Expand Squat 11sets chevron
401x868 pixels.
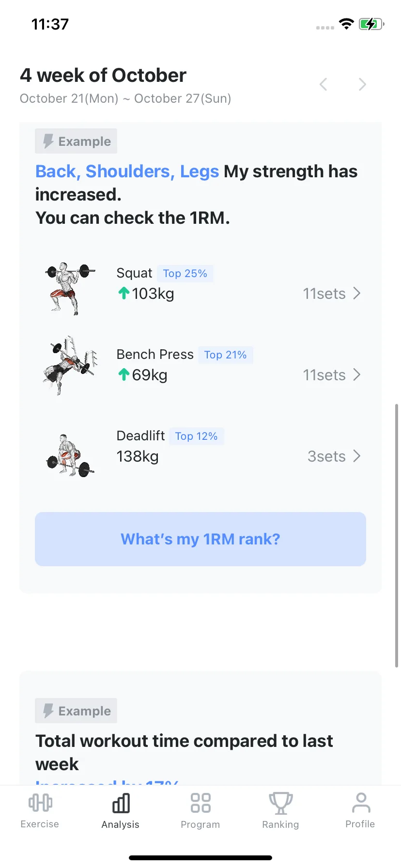(357, 293)
